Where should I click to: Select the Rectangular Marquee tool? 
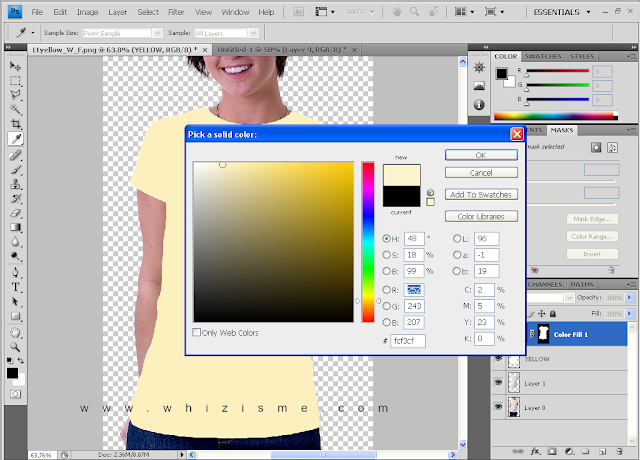click(15, 80)
